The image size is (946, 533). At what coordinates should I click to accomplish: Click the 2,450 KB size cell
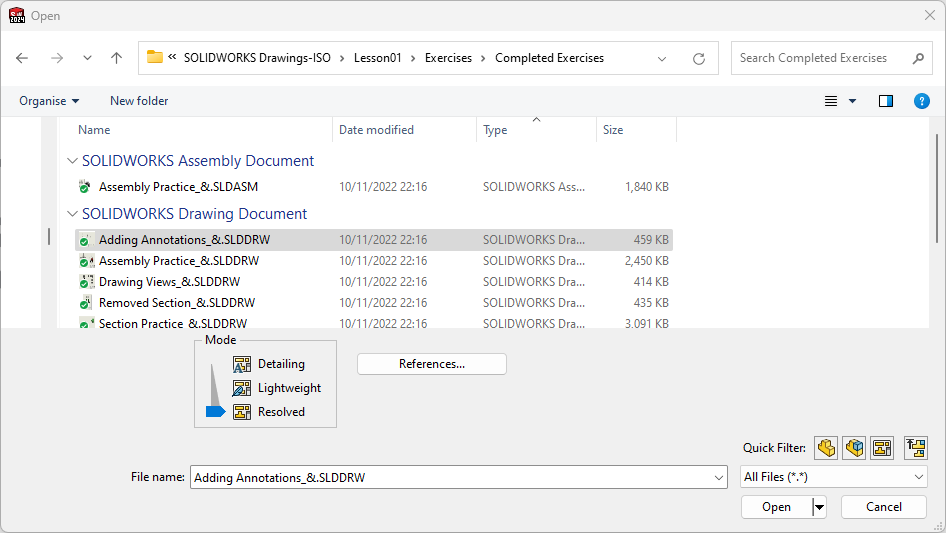(x=647, y=261)
